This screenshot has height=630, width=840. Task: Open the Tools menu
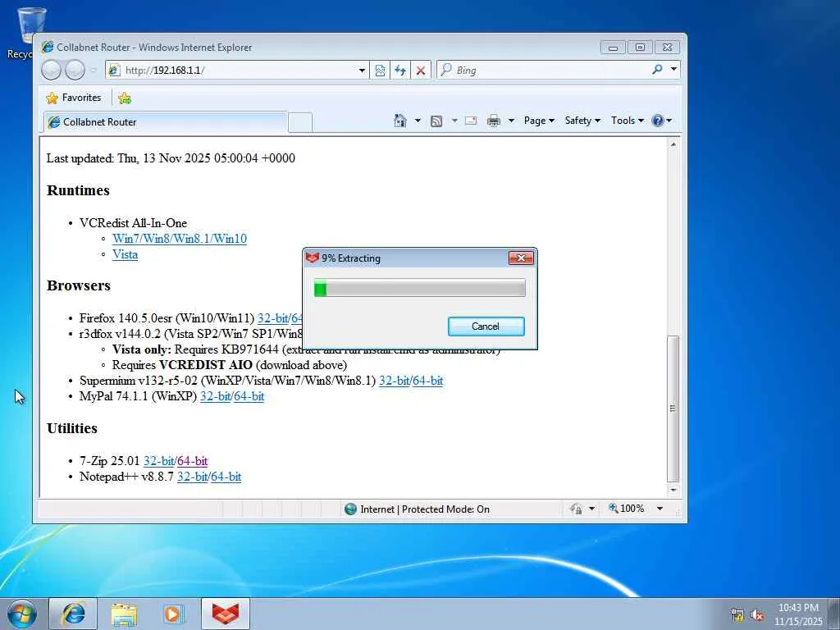628,121
